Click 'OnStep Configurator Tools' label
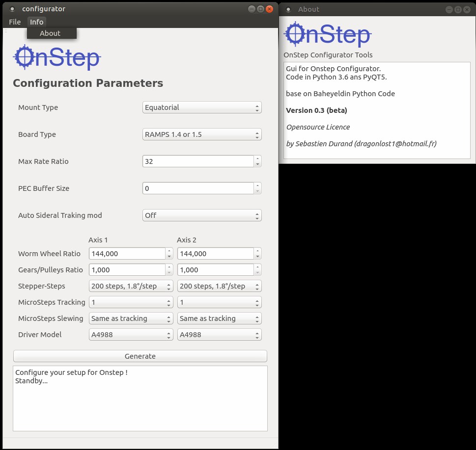 click(328, 55)
